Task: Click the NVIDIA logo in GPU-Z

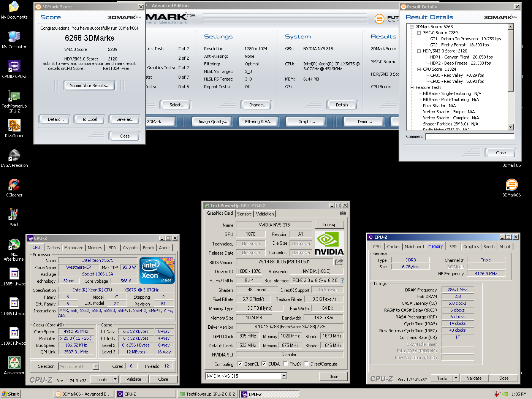Action: [329, 243]
